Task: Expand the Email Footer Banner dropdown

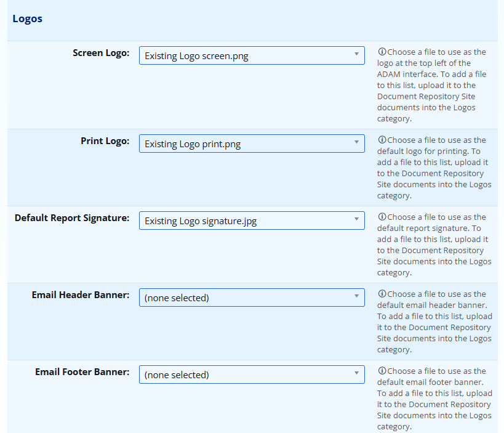Action: (x=252, y=375)
